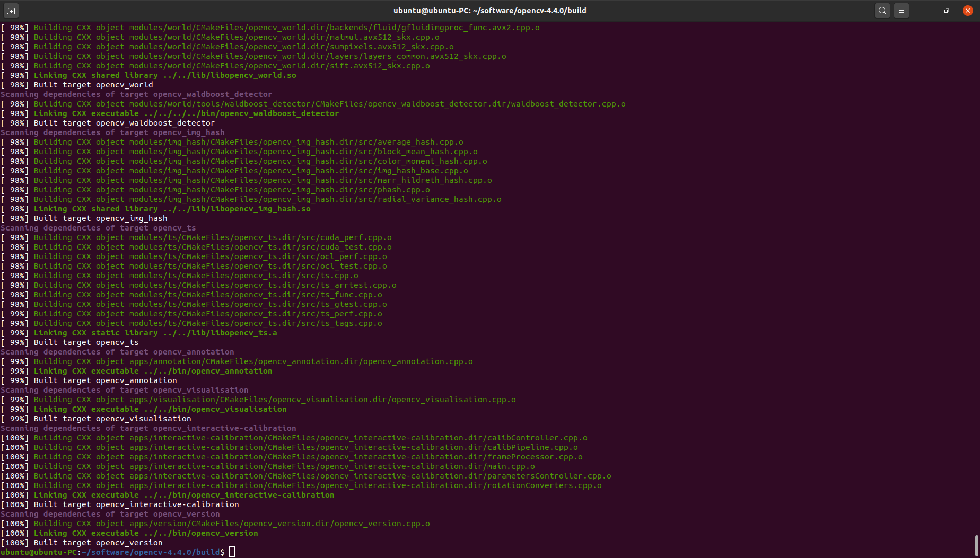
Task: Click 'Scanning dependencies of target opencv_interactive-calibration'
Action: [x=148, y=428]
